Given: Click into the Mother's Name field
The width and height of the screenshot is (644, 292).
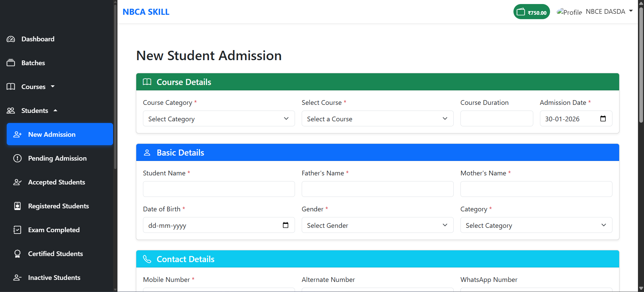Looking at the screenshot, I should (536, 189).
